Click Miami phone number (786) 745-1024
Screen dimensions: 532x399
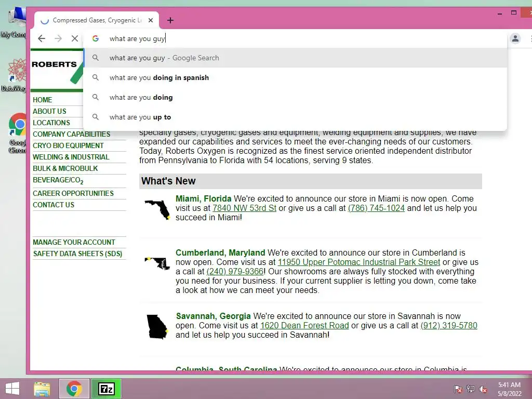coord(376,208)
